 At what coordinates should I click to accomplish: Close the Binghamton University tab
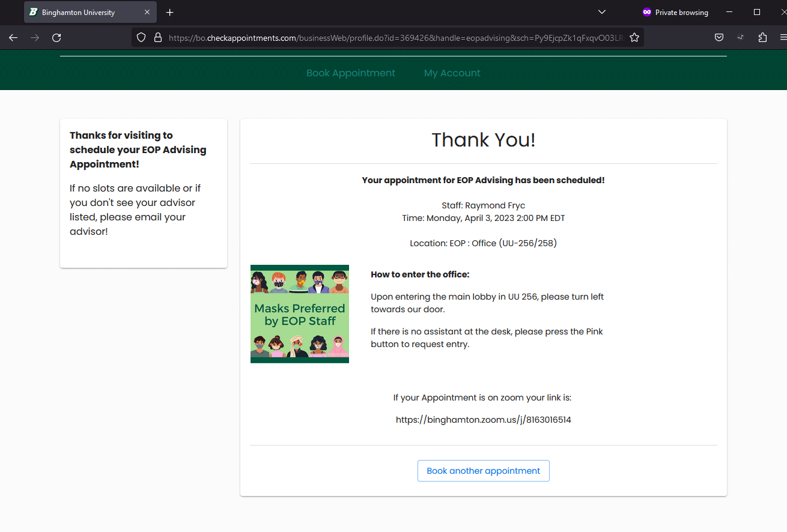[147, 12]
